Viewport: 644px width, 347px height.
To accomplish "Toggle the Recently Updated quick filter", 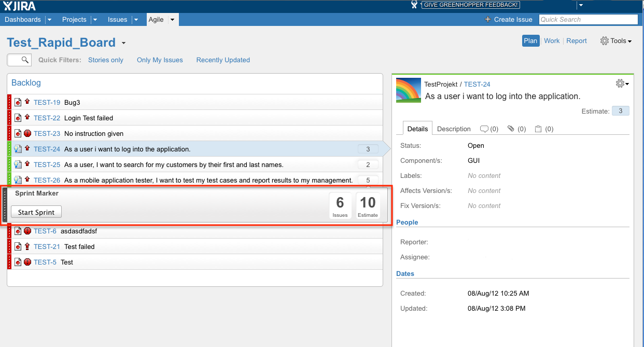I will tap(223, 60).
